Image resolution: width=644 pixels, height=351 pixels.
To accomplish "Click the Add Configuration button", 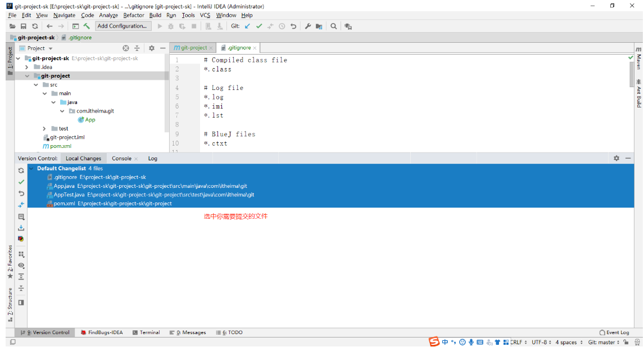I will (123, 26).
